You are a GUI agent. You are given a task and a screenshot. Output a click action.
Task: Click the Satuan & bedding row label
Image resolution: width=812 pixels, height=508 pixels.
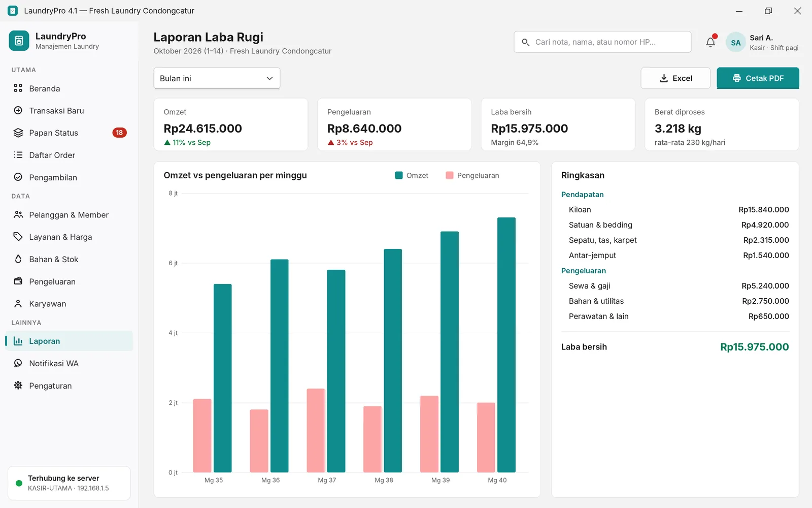pyautogui.click(x=600, y=225)
